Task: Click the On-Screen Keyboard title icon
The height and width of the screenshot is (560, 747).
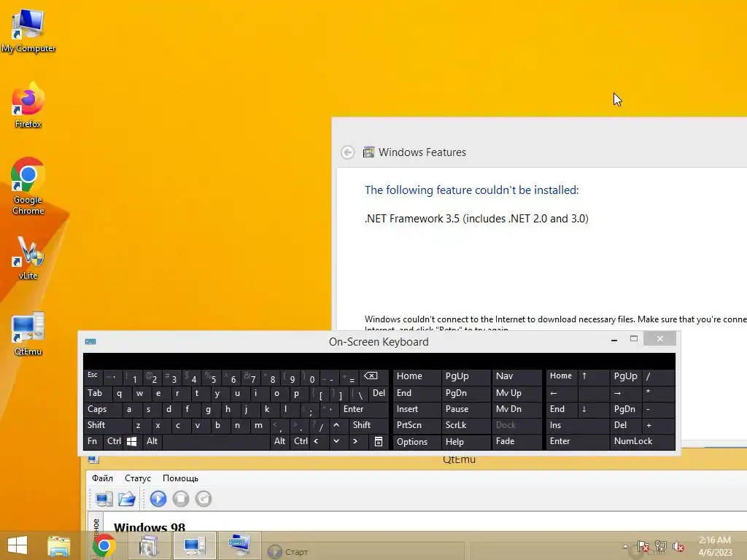Action: (x=90, y=341)
